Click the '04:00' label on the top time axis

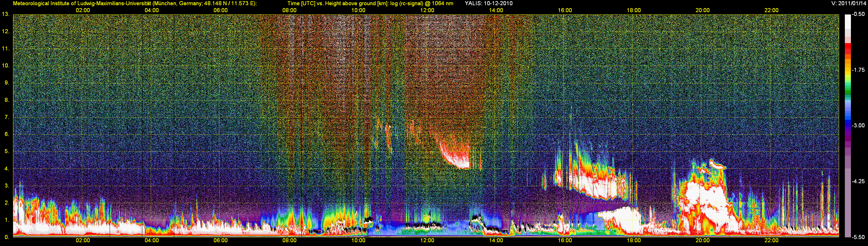tap(152, 10)
